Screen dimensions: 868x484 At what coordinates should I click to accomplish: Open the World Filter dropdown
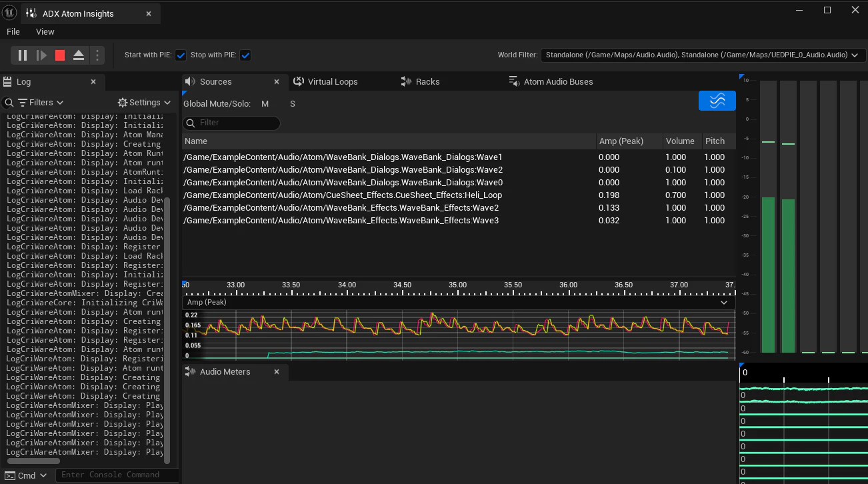coord(703,55)
